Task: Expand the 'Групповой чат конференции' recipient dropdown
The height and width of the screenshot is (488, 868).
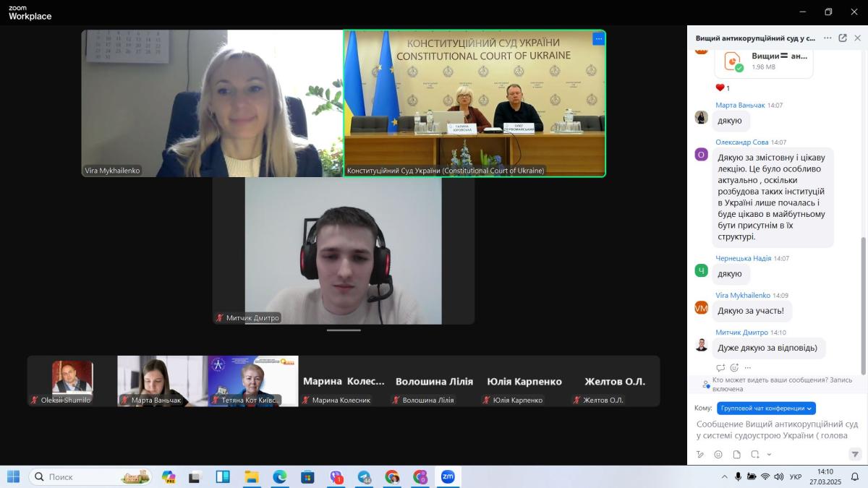Action: coord(766,408)
